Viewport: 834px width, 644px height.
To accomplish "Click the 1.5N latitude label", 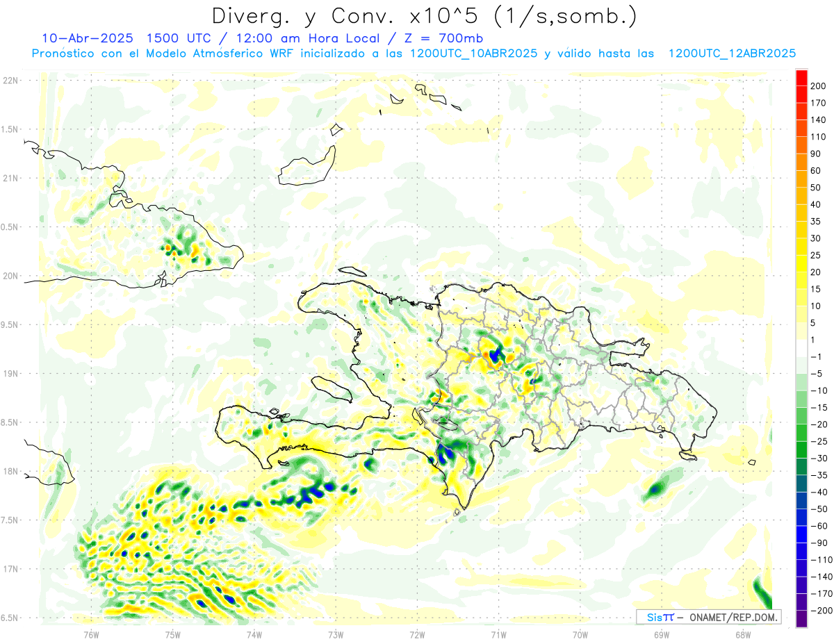I will pyautogui.click(x=9, y=129).
